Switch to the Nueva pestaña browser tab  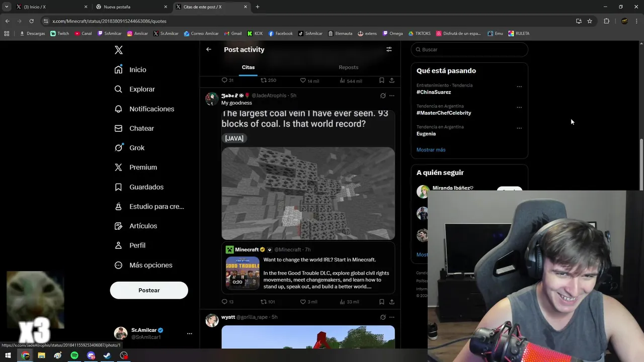132,7
